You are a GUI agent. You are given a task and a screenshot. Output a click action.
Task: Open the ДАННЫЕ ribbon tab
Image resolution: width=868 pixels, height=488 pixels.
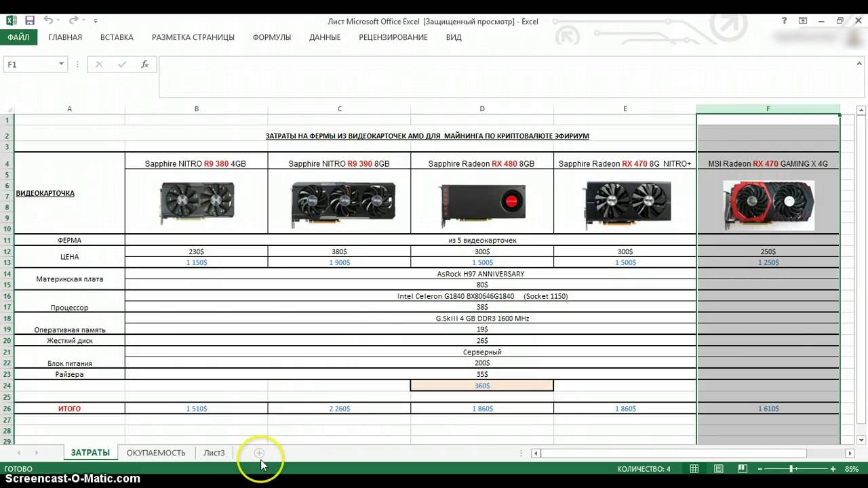(325, 37)
